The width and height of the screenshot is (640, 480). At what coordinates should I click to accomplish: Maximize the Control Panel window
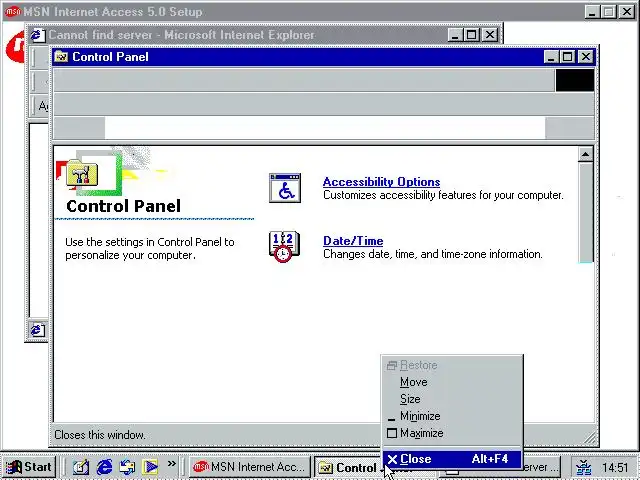568,57
